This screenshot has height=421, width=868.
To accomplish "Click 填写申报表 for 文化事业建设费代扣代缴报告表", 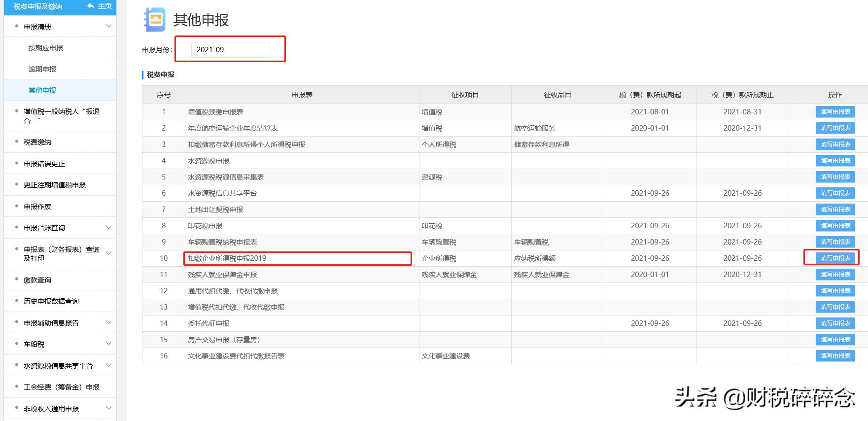I will [835, 356].
